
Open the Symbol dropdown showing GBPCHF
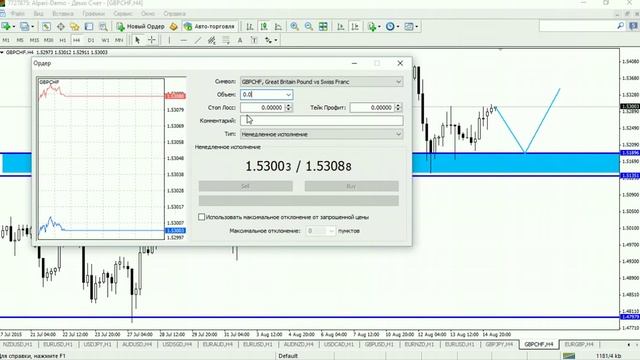322,82
